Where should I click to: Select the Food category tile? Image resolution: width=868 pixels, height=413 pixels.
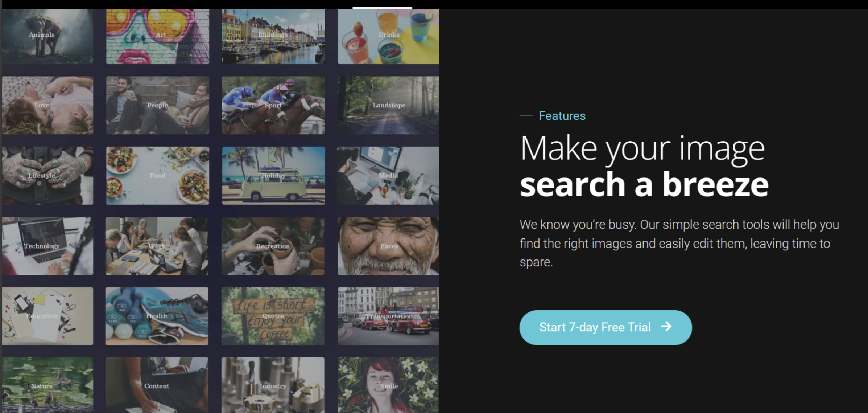point(157,176)
